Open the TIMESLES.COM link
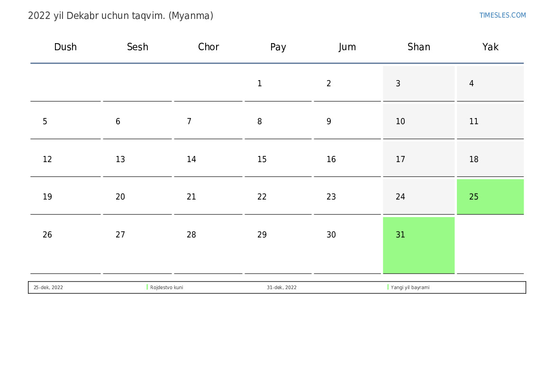The image size is (554, 392). [x=502, y=15]
